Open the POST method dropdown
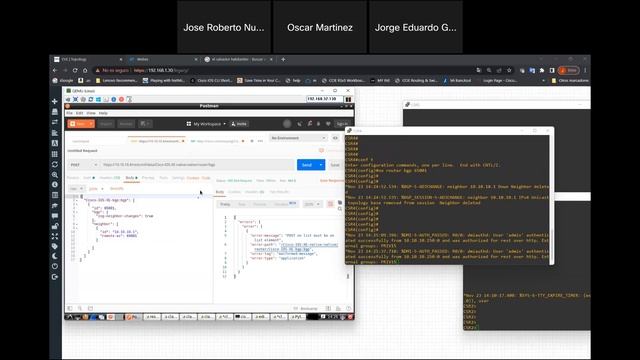This screenshot has width=640, height=360. point(84,165)
